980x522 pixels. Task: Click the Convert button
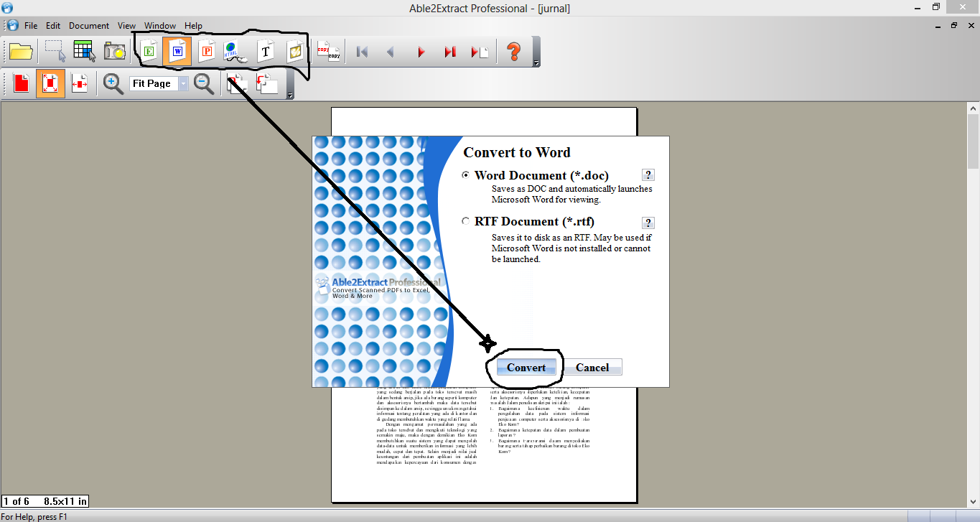(x=526, y=367)
